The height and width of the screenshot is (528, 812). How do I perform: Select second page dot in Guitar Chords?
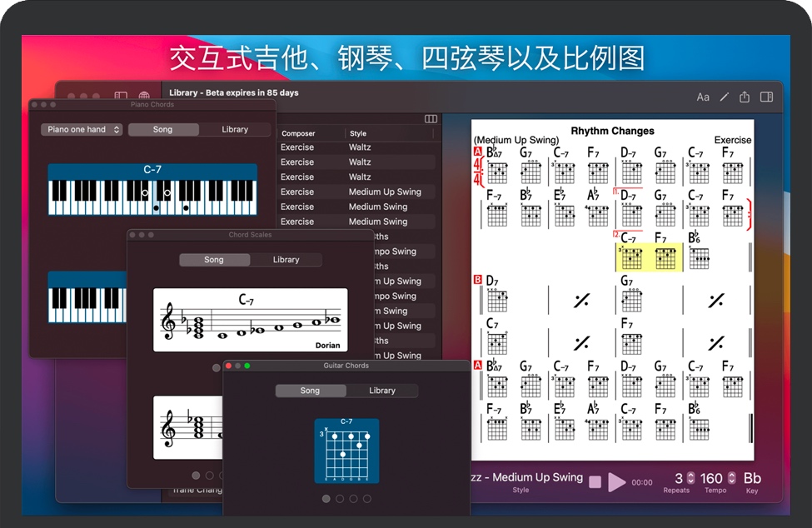pyautogui.click(x=340, y=499)
